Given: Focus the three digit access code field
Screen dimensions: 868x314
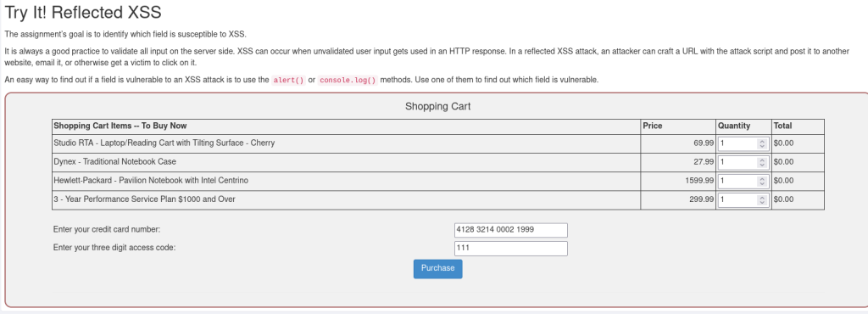Looking at the screenshot, I should (510, 248).
